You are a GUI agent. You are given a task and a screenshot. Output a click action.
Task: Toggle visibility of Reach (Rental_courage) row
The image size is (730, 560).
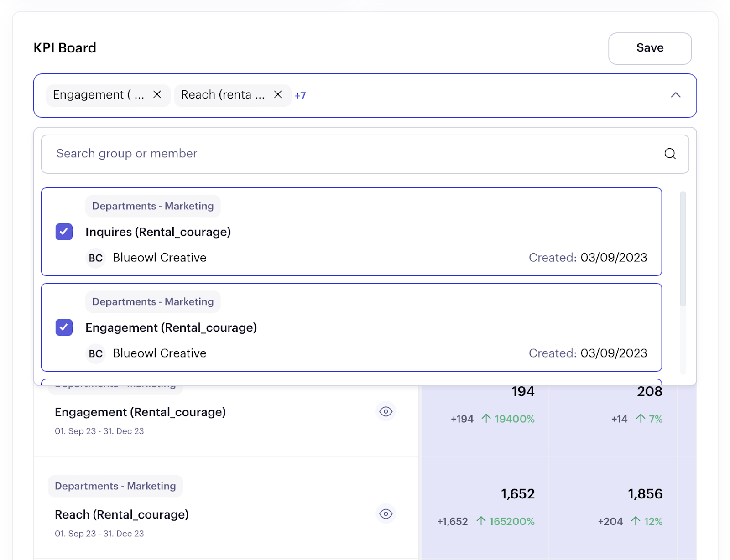click(x=386, y=514)
